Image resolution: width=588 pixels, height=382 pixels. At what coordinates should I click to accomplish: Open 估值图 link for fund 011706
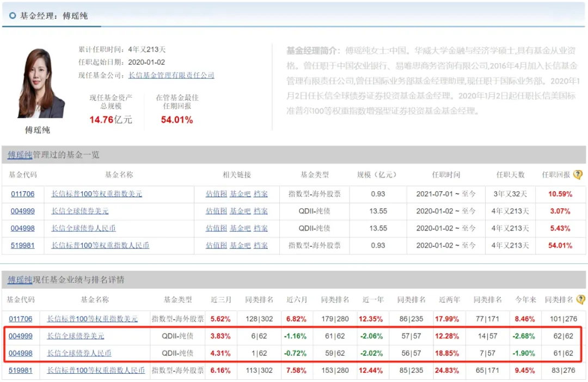coord(216,194)
